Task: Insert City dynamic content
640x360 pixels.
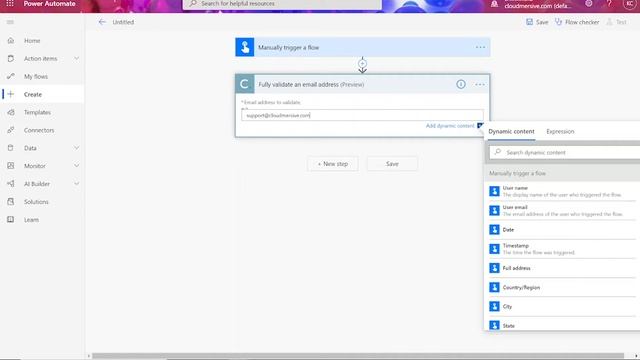Action: tap(562, 307)
